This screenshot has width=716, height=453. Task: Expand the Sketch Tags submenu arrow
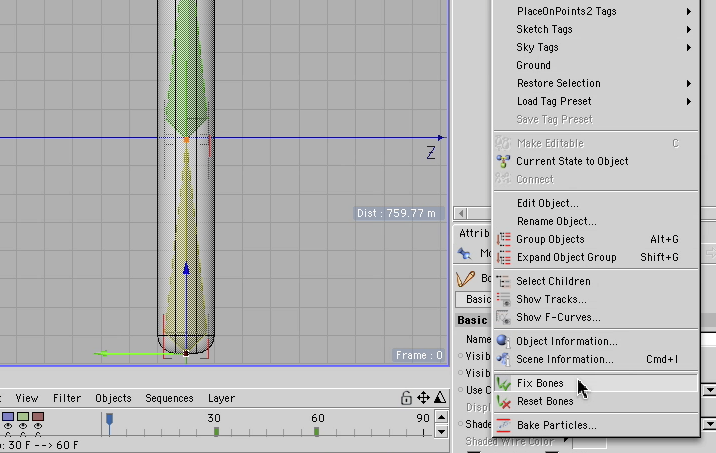(x=689, y=30)
